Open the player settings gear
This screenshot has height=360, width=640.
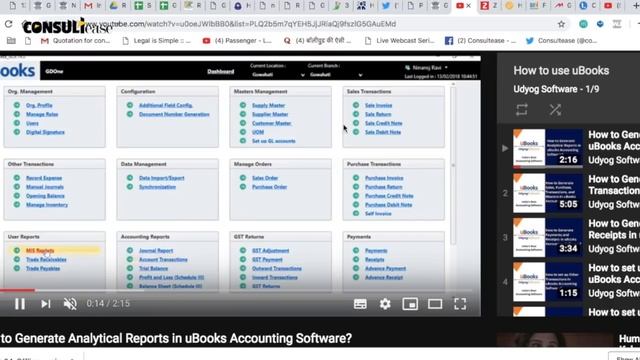coord(385,304)
